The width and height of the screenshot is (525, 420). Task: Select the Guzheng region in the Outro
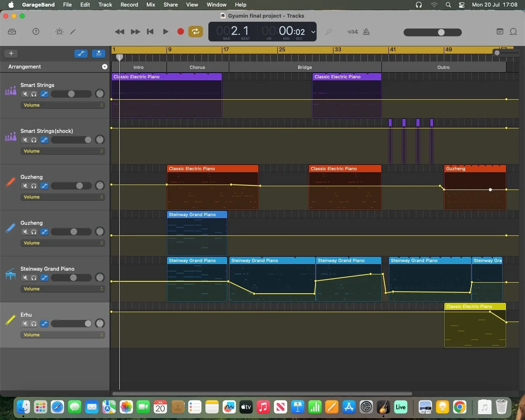pos(475,187)
